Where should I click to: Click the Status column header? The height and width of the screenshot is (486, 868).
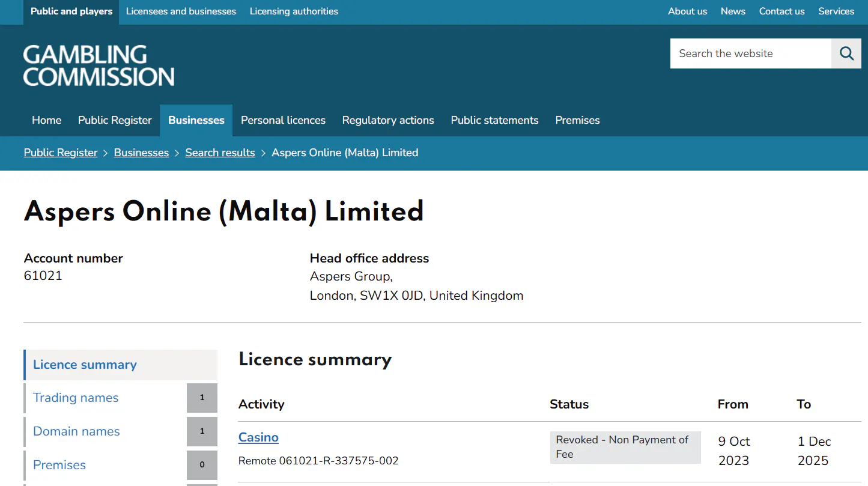tap(569, 404)
